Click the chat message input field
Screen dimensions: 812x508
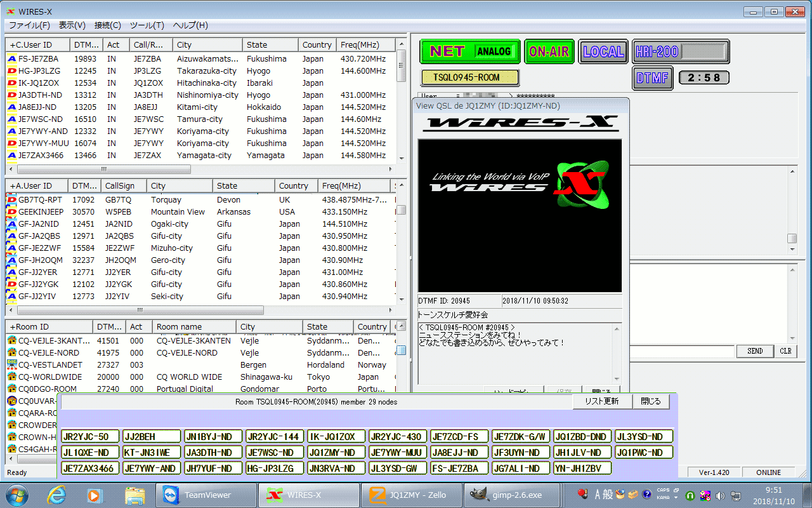(x=682, y=351)
